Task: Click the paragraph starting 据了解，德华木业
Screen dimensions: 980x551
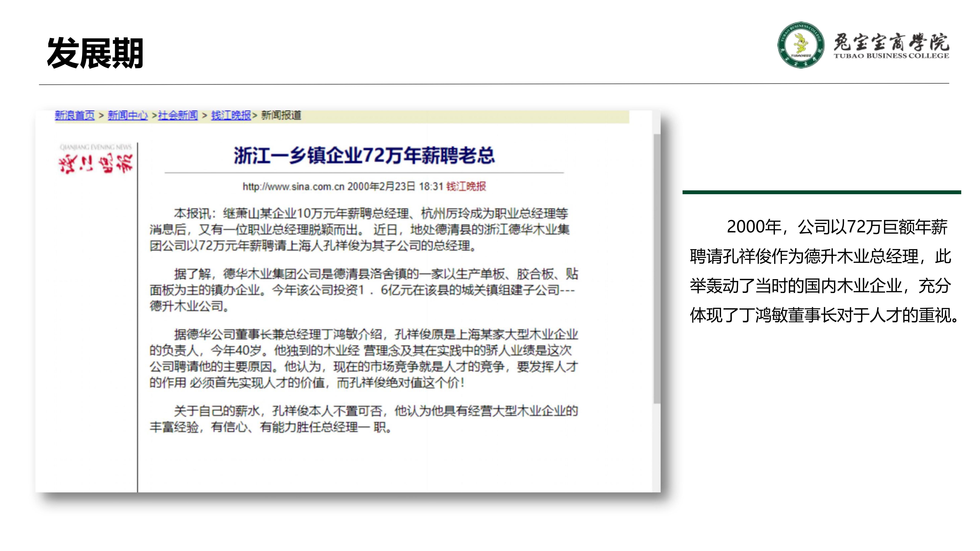Action: (363, 290)
